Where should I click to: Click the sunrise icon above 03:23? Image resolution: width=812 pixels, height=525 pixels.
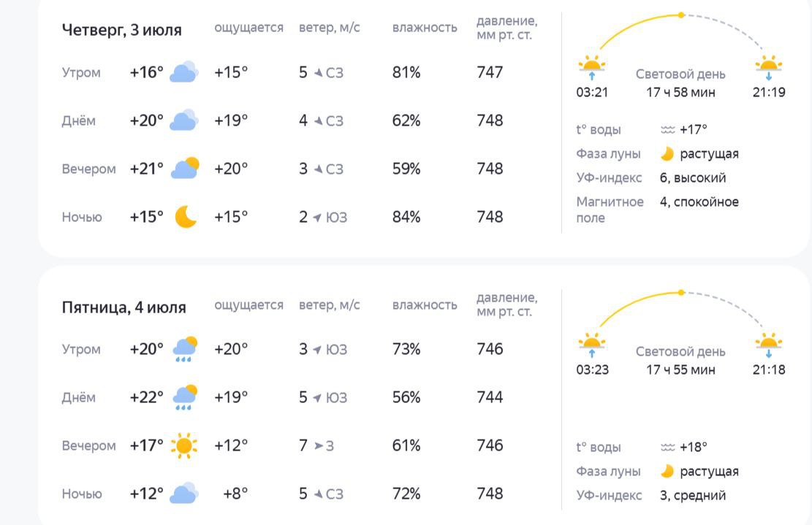[592, 345]
